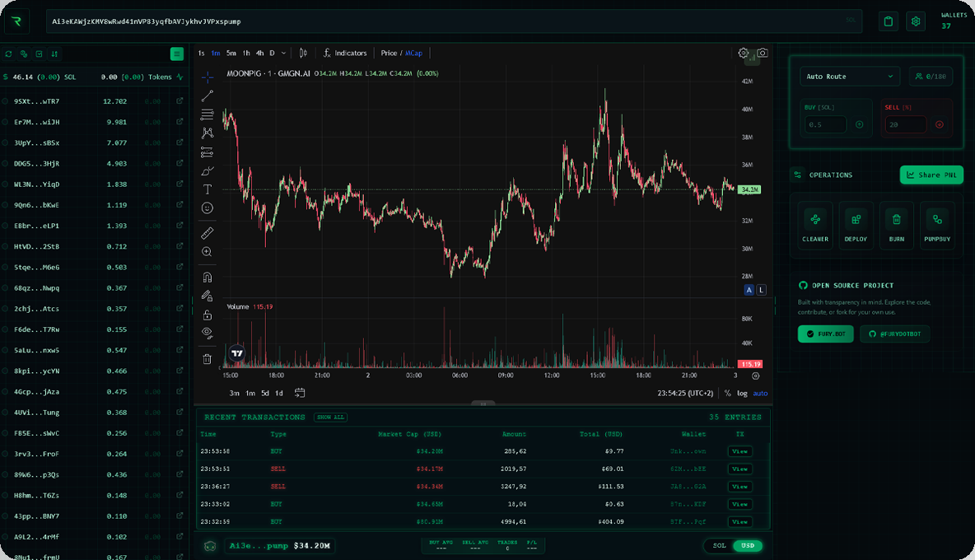Select the D timeframe
This screenshot has width=975, height=560.
click(272, 53)
